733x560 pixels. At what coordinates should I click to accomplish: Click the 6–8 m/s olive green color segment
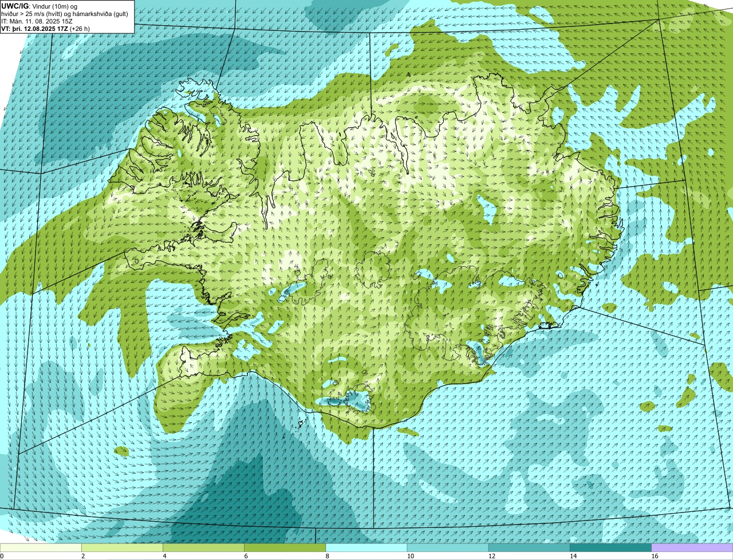(x=285, y=548)
